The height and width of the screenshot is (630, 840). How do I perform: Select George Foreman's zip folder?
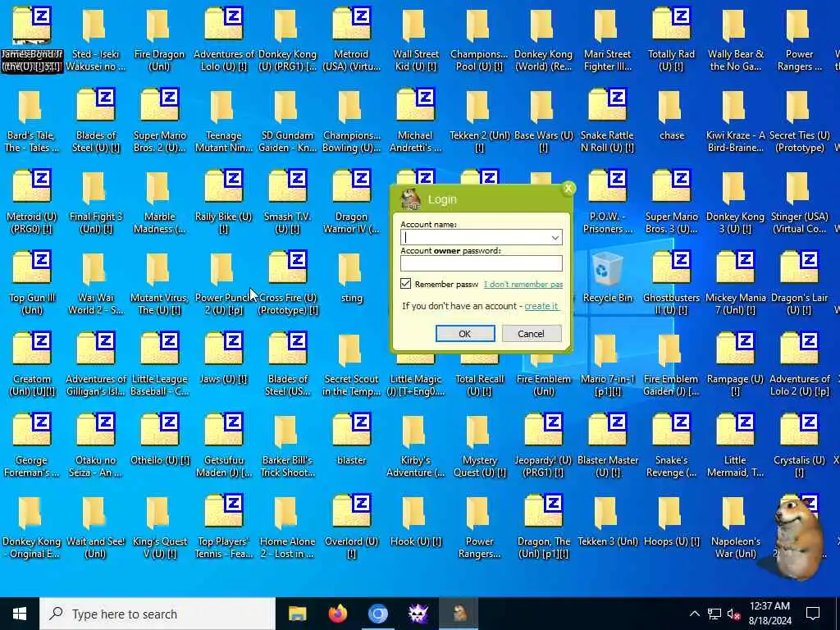[31, 447]
